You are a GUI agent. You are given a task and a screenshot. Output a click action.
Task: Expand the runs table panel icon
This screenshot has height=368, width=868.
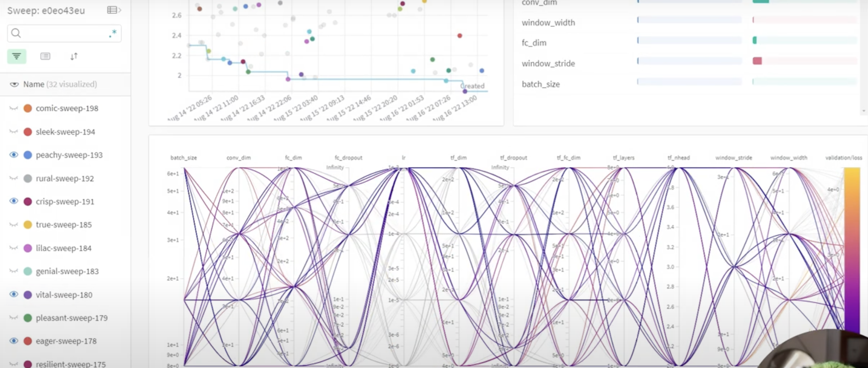click(114, 10)
